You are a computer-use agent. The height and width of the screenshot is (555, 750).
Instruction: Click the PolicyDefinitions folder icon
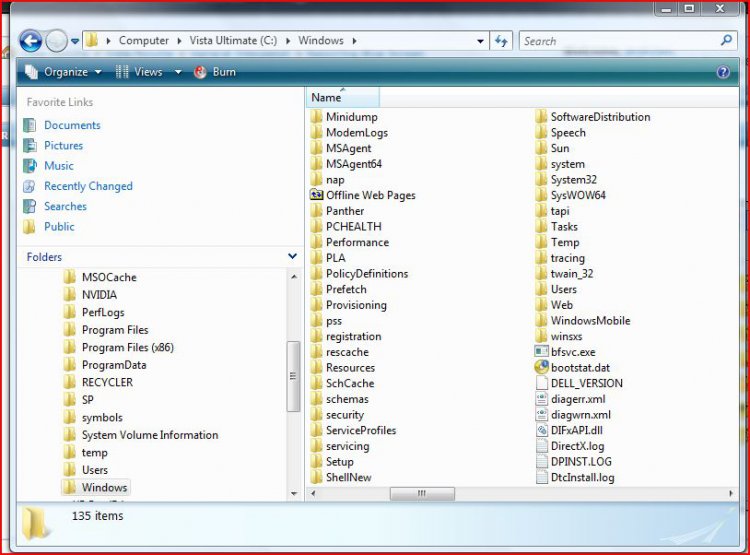click(x=316, y=273)
